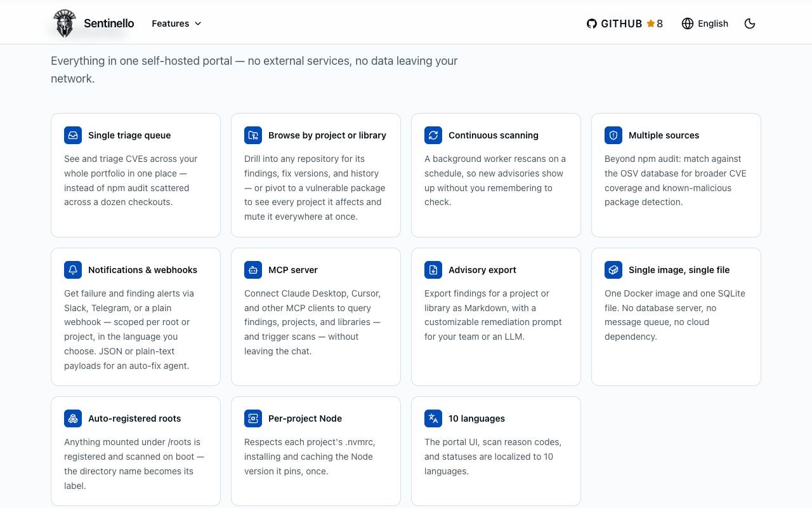Click the GitHub star count 8
812x508 pixels.
tap(660, 23)
